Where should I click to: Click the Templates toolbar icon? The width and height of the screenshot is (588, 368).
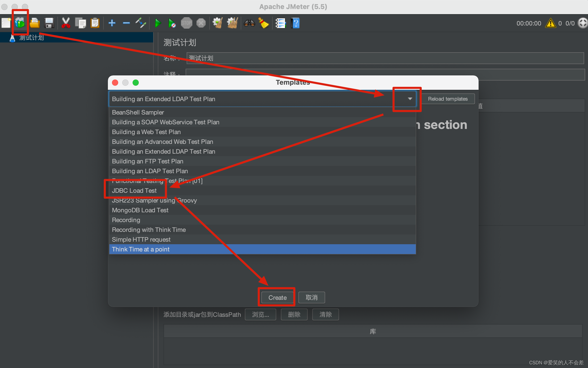(x=20, y=23)
